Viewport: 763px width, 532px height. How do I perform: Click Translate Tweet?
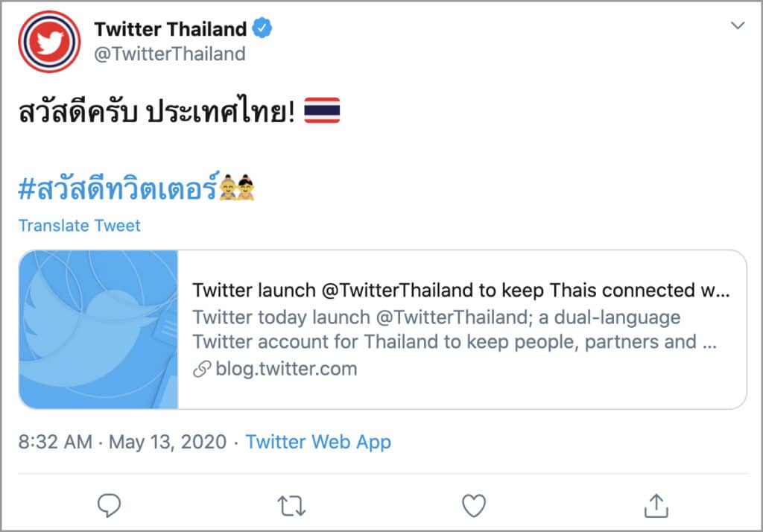coord(79,225)
